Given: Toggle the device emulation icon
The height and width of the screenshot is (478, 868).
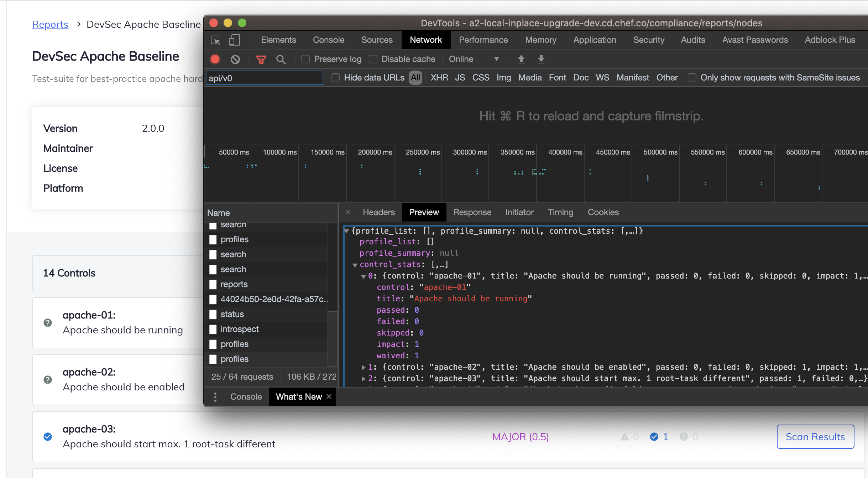Looking at the screenshot, I should pyautogui.click(x=234, y=40).
